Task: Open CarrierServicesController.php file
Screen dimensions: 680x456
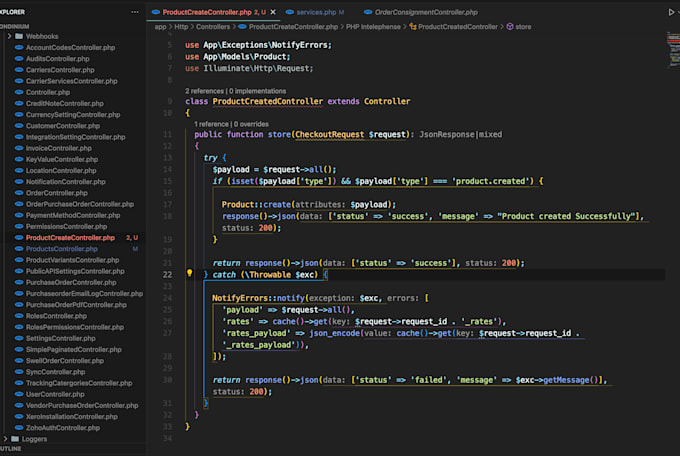Action: [72, 81]
